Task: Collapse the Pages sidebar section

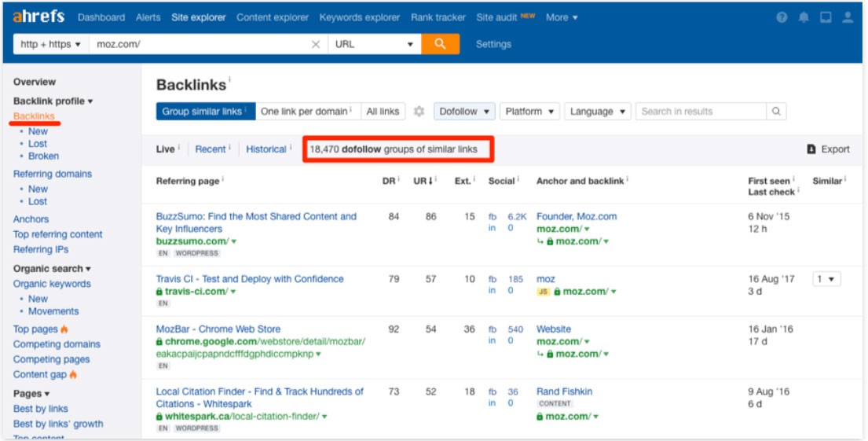Action: point(31,393)
